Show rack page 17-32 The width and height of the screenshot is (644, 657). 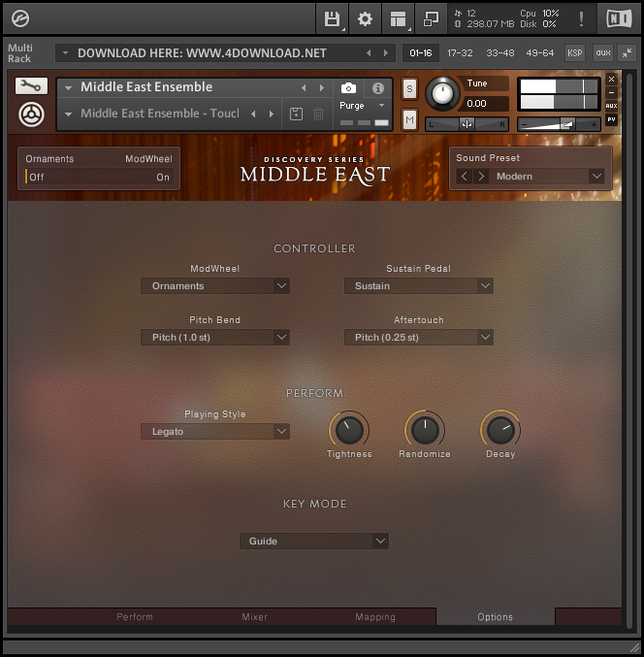[x=460, y=53]
